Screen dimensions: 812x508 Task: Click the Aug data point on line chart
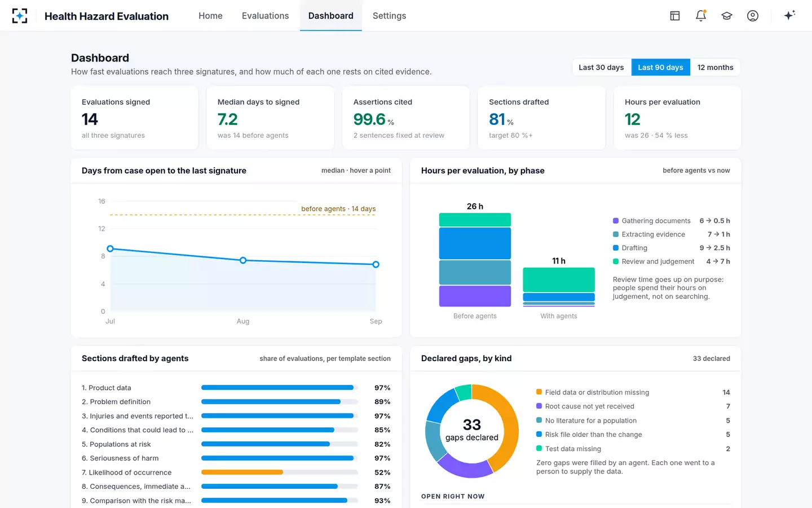coord(243,260)
